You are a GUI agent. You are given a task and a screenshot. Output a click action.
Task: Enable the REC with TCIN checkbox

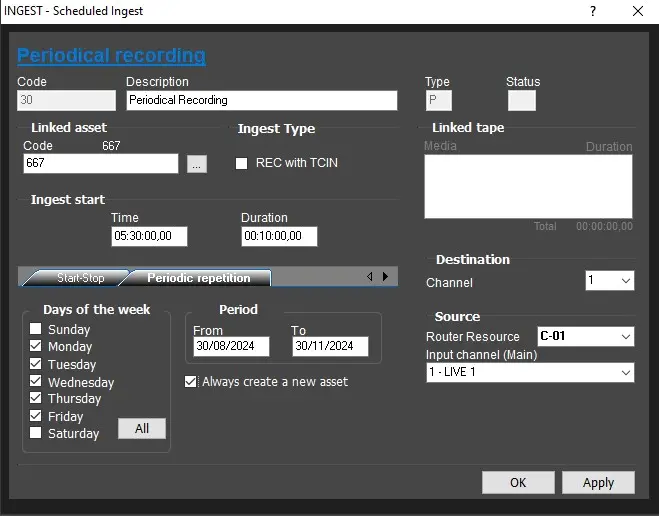point(241,163)
